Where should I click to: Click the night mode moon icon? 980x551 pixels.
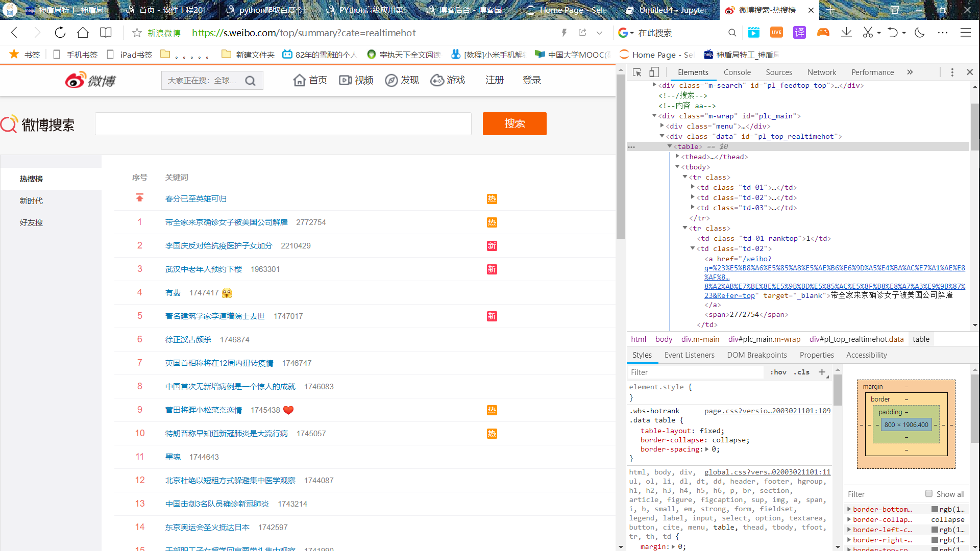coord(920,33)
